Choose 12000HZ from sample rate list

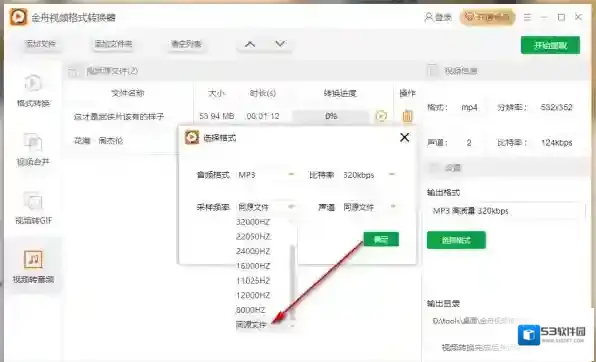(253, 295)
